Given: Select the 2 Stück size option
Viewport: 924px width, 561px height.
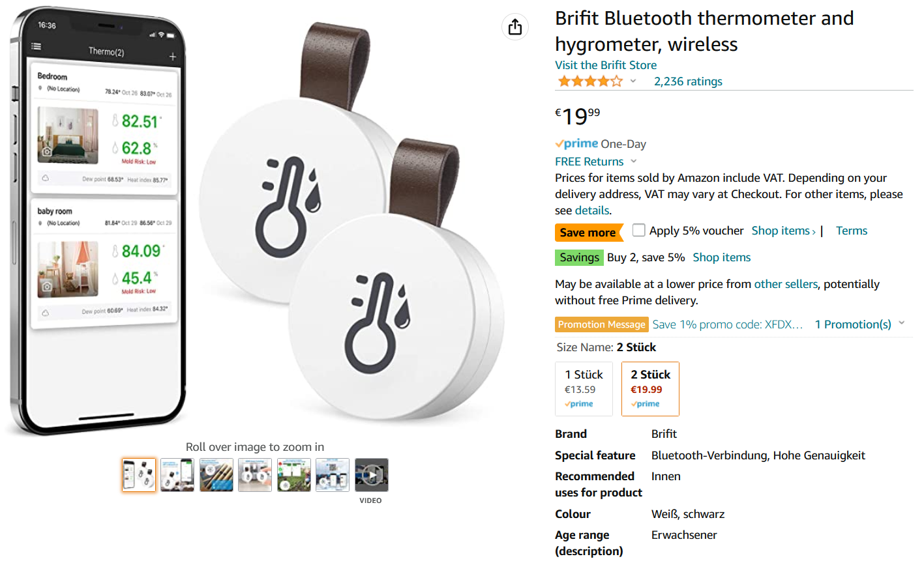Looking at the screenshot, I should coord(650,388).
